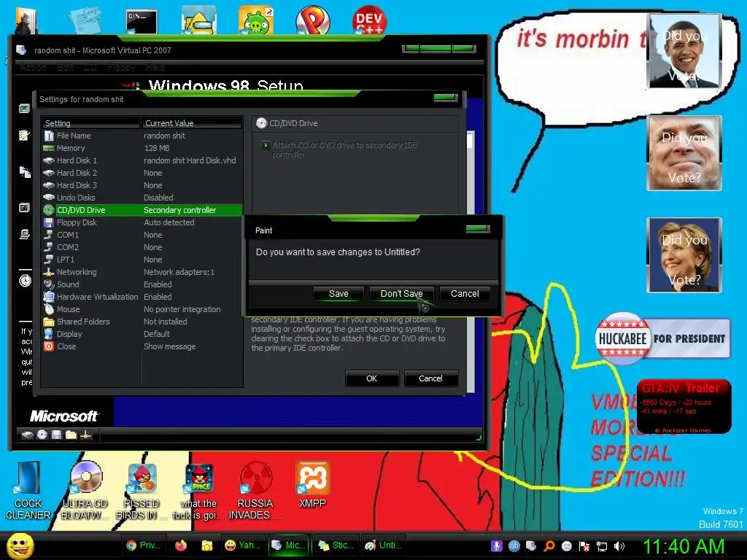This screenshot has height=560, width=747.
Task: Click Save in the Paint dialog
Action: click(338, 294)
